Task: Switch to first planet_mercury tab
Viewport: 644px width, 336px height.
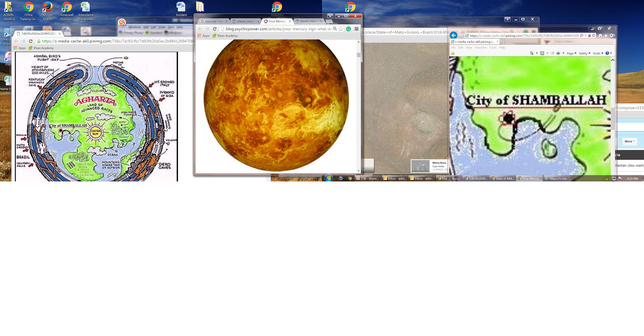Action: coord(245,21)
